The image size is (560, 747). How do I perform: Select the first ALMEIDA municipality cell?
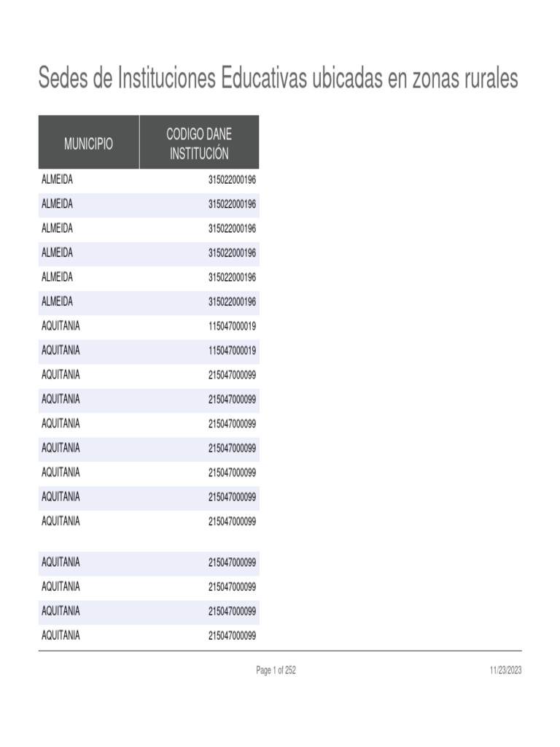point(58,179)
